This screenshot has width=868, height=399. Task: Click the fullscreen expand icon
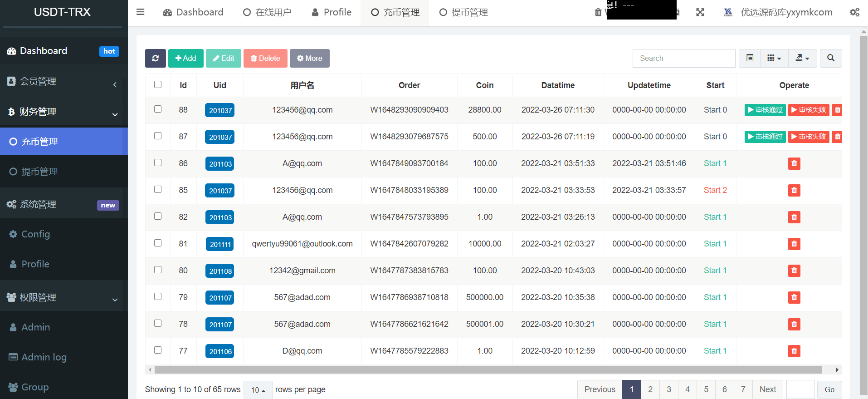pos(700,12)
